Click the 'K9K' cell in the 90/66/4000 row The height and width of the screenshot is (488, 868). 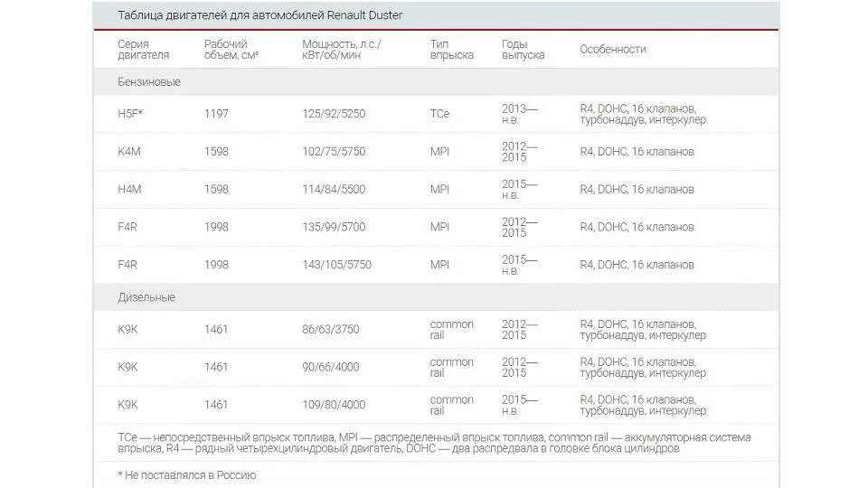click(x=127, y=367)
